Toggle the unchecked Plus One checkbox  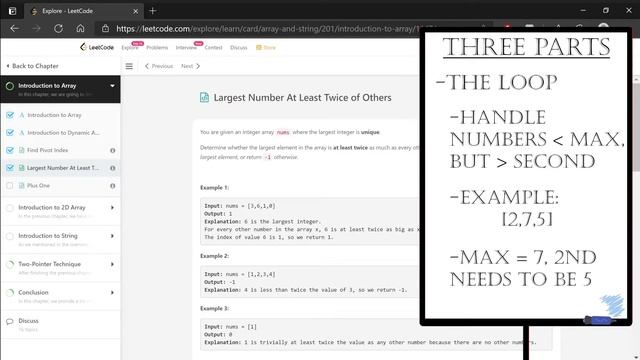10,186
